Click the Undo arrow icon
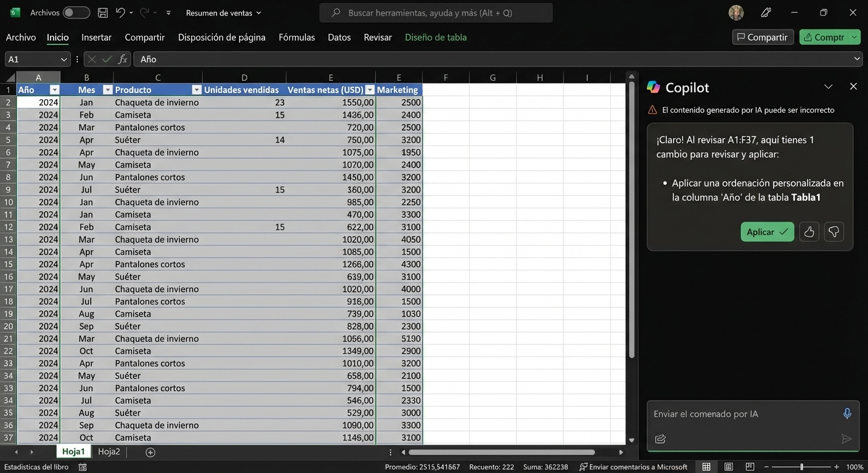Viewport: 868px width, 473px height. (121, 13)
